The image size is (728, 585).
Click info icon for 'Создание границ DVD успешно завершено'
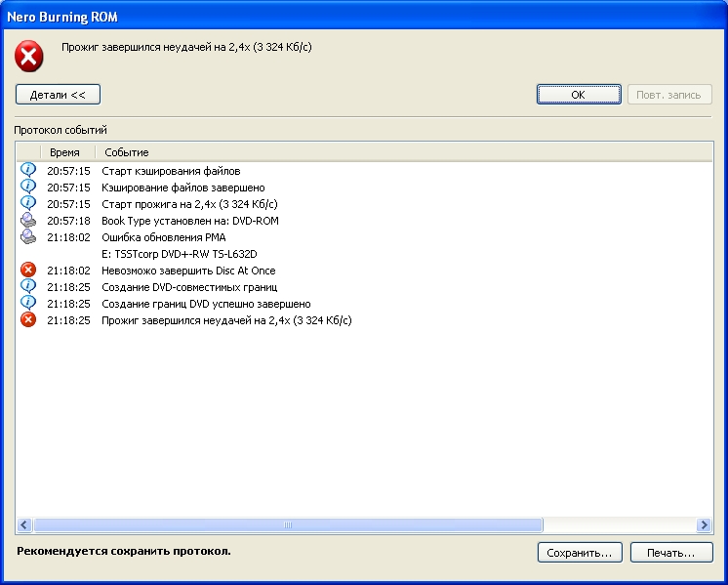28,304
